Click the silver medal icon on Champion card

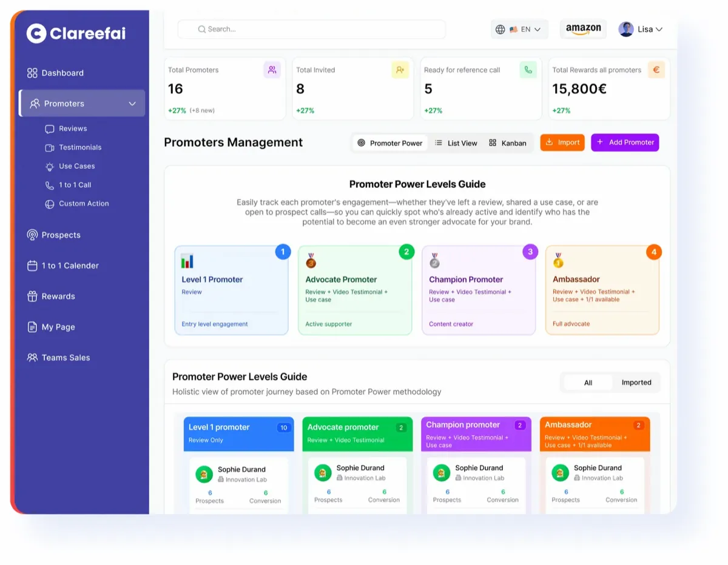pos(434,261)
